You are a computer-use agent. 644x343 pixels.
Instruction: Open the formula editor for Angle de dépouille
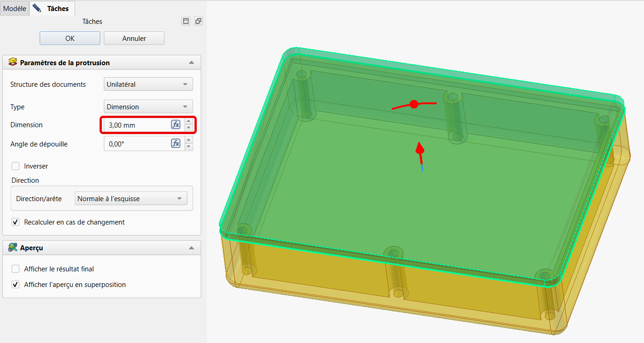[176, 144]
